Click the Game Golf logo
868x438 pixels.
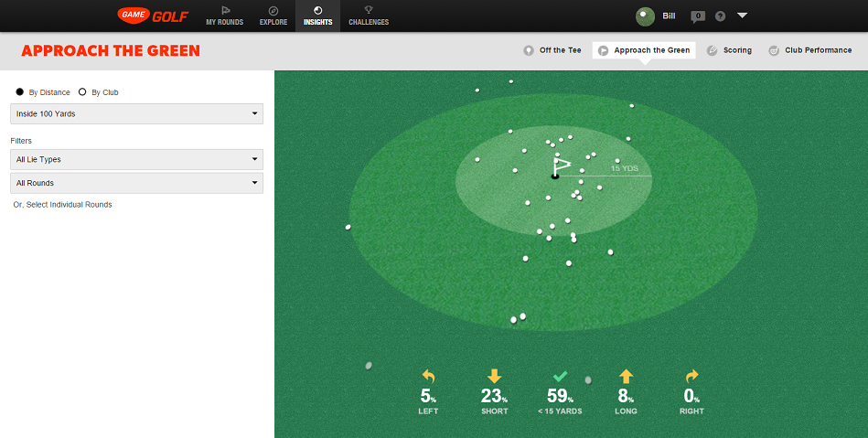tap(153, 16)
